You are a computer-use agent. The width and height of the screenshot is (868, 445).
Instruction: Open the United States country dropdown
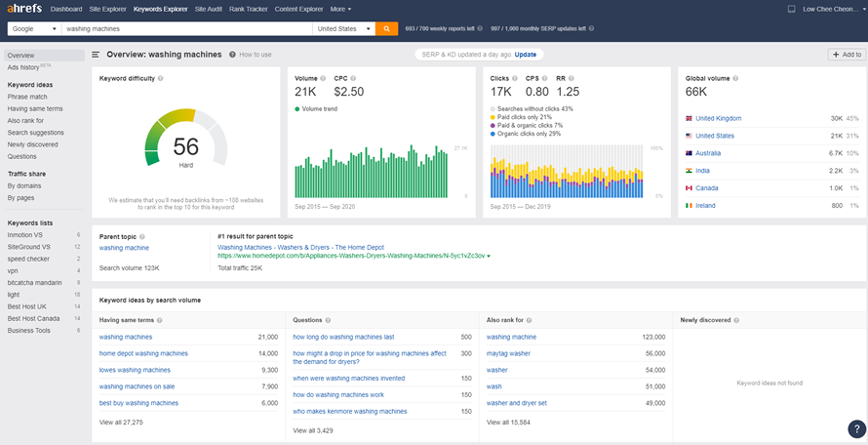[343, 29]
